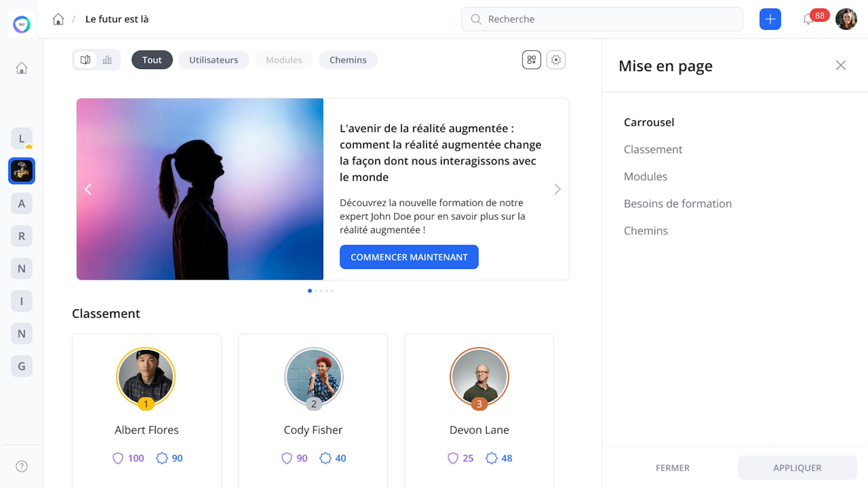Open the help question mark icon
This screenshot has height=488, width=868.
tap(22, 466)
